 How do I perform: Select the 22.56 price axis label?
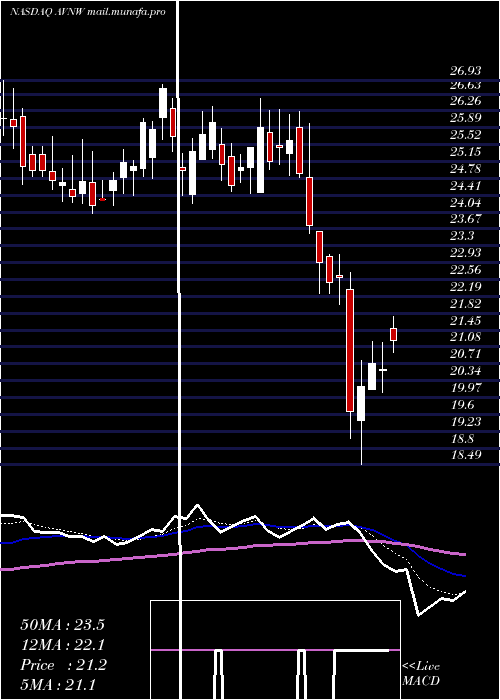466,270
